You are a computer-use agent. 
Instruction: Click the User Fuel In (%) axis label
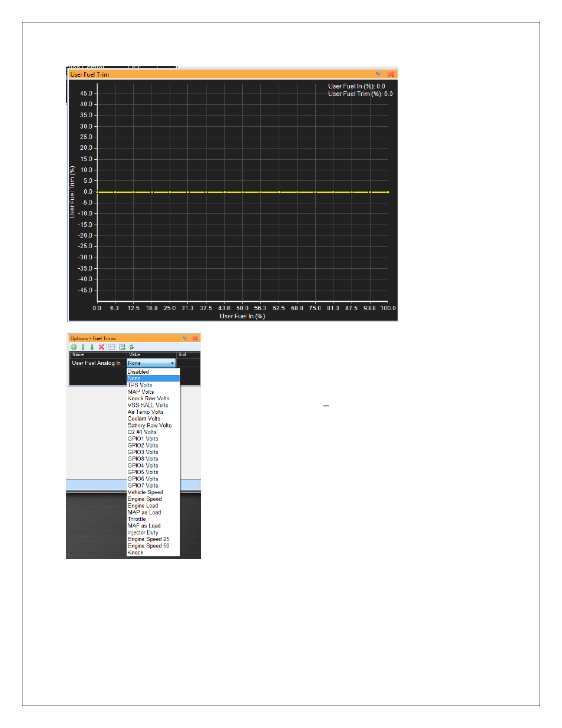pyautogui.click(x=243, y=317)
